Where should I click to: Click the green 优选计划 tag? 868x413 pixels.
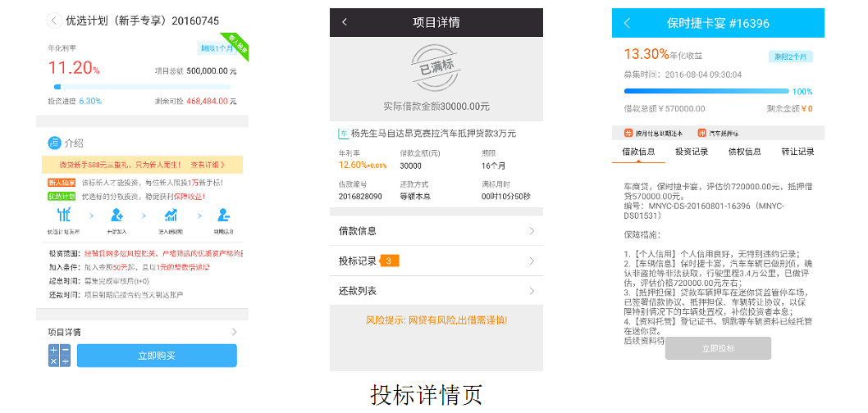coord(62,197)
